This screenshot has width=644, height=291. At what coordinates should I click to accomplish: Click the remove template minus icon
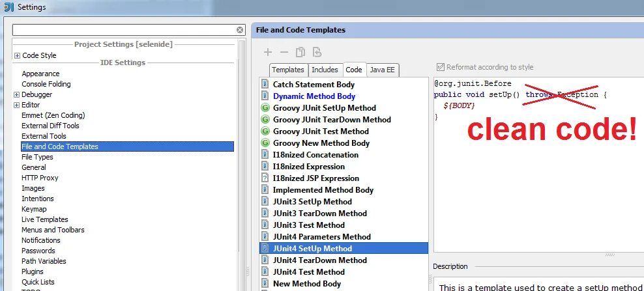click(284, 52)
